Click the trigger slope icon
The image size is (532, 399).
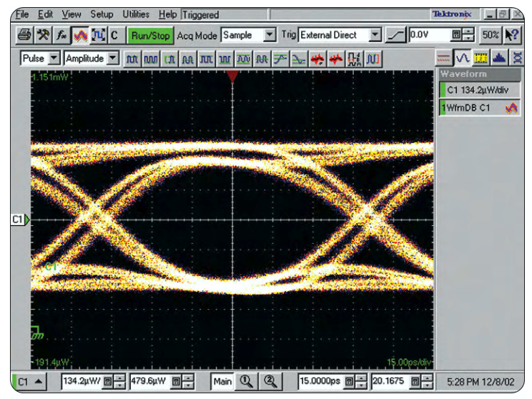click(395, 35)
